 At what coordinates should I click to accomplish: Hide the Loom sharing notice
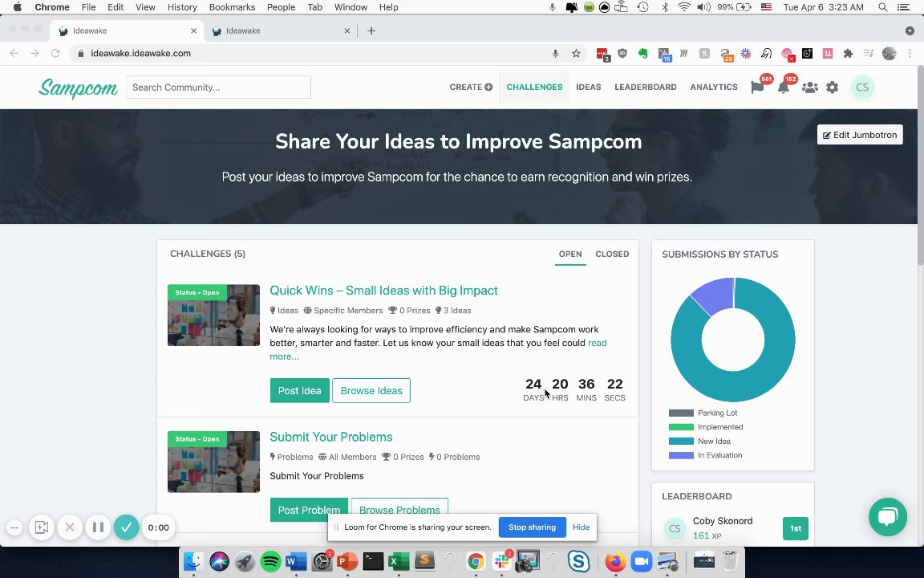click(x=581, y=527)
